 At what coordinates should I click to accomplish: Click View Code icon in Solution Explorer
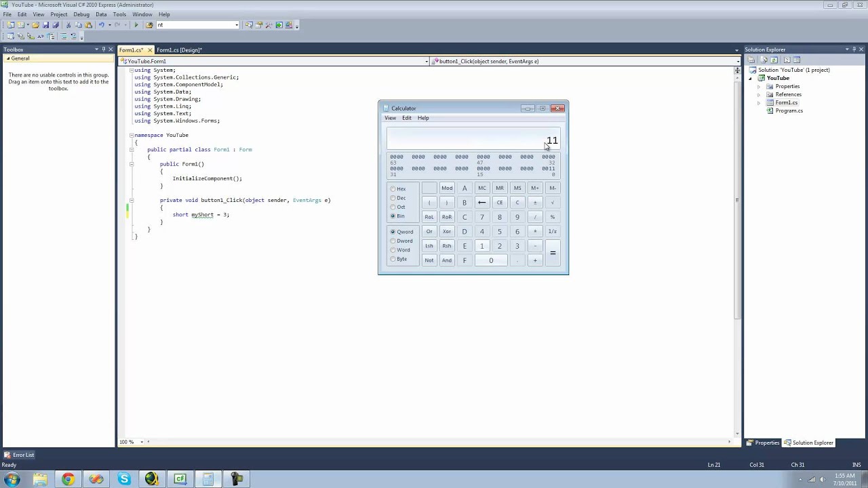(x=787, y=60)
